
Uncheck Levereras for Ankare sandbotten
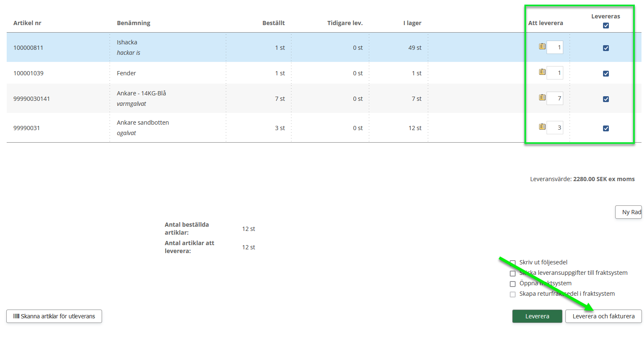coord(606,128)
